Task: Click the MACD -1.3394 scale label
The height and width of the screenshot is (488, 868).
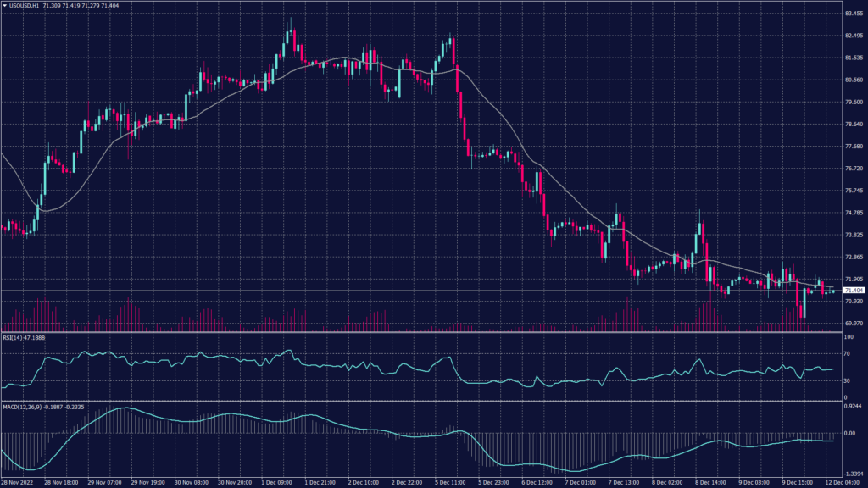Action: pyautogui.click(x=853, y=474)
